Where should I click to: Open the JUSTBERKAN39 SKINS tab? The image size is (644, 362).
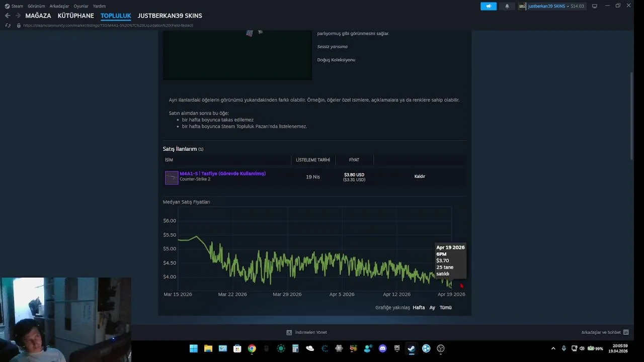click(x=170, y=16)
